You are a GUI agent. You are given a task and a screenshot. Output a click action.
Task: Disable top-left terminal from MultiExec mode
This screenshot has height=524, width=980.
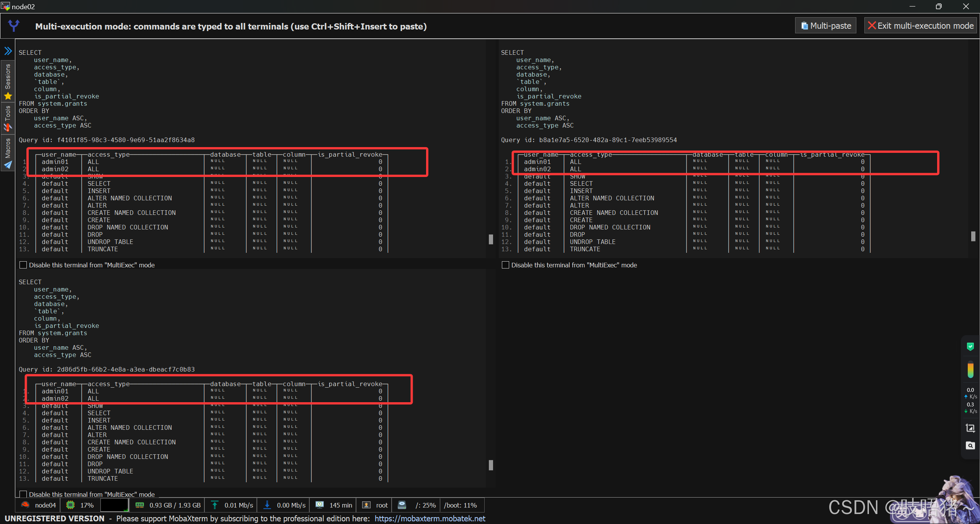click(23, 265)
